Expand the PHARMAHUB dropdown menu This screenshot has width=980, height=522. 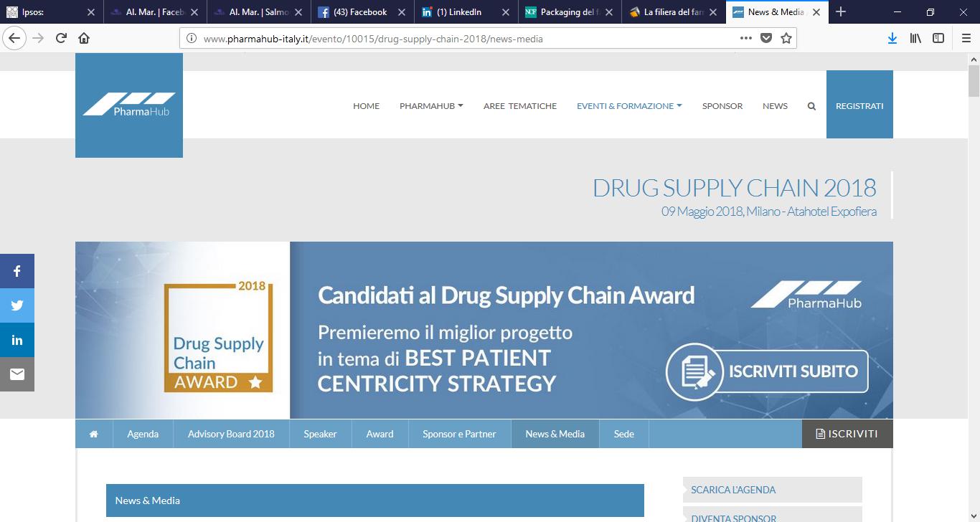pyautogui.click(x=431, y=105)
